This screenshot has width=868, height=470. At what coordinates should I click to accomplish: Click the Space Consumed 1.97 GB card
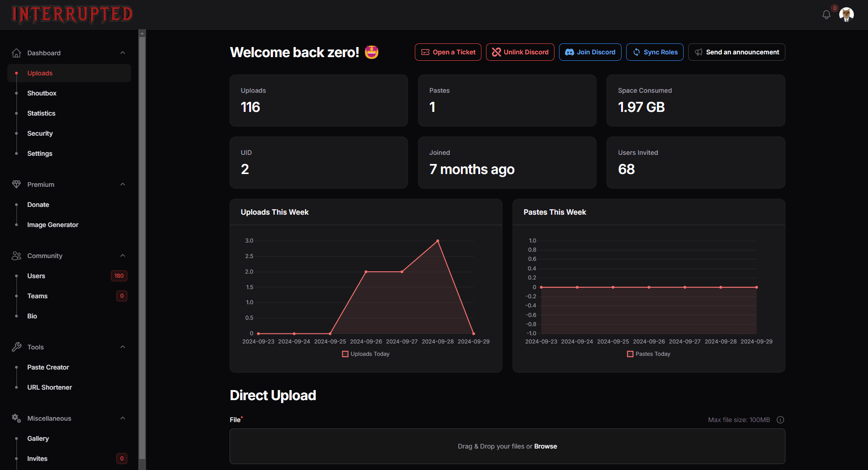tap(696, 100)
